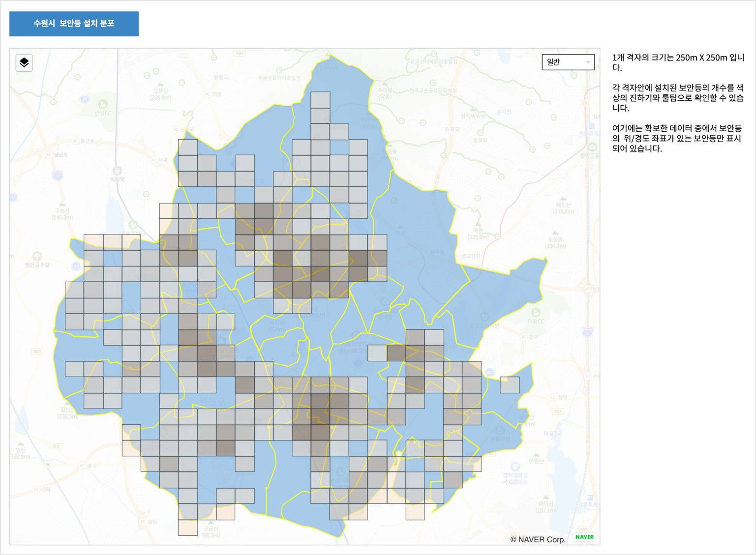
Task: Click the 명안공주묘 landmark icon
Action: click(x=37, y=257)
